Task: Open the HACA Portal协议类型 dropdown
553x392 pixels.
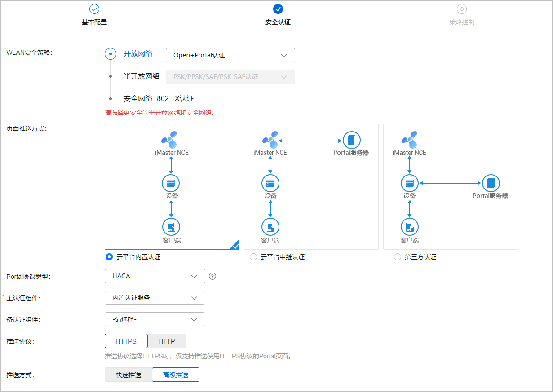Action: [155, 276]
